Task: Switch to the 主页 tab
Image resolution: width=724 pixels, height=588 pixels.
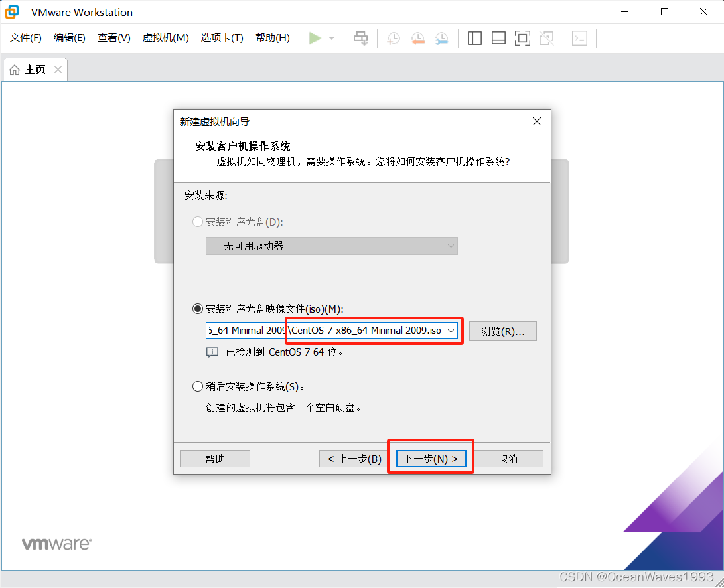Action: click(35, 69)
